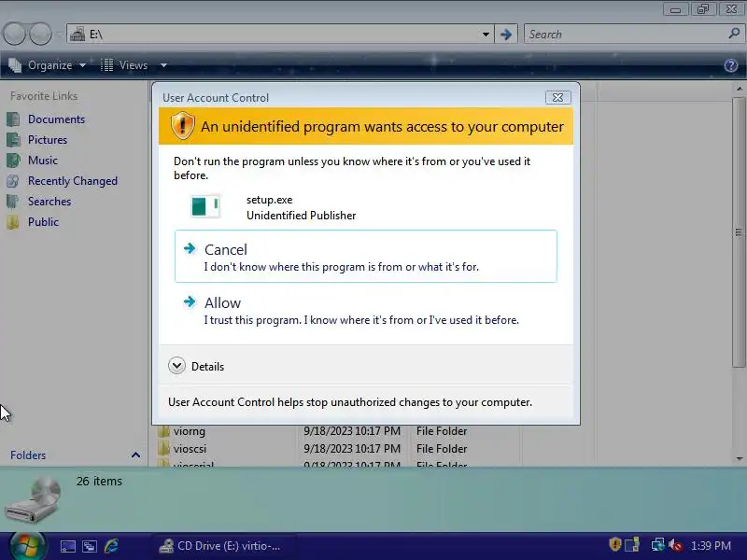
Task: Open Documents favorite link
Action: tap(56, 119)
